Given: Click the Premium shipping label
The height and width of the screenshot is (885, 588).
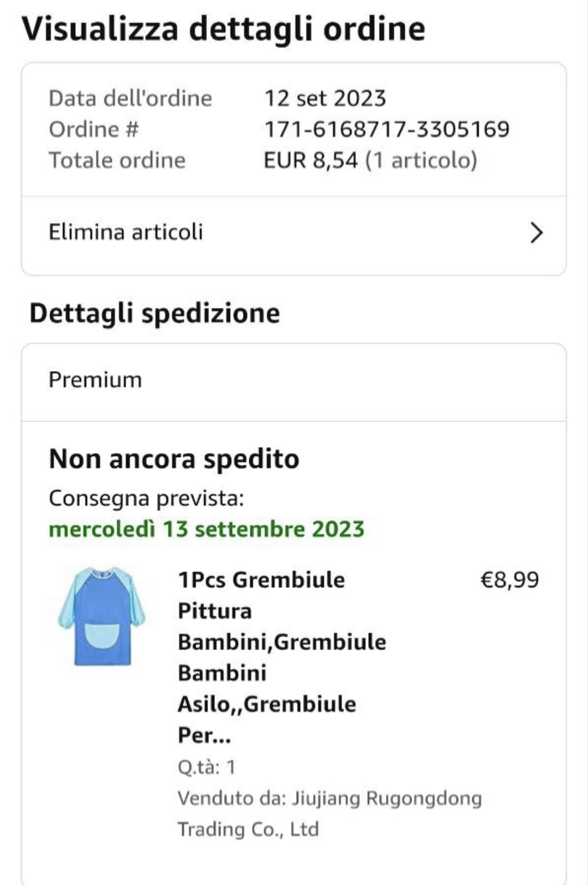Looking at the screenshot, I should click(x=95, y=380).
